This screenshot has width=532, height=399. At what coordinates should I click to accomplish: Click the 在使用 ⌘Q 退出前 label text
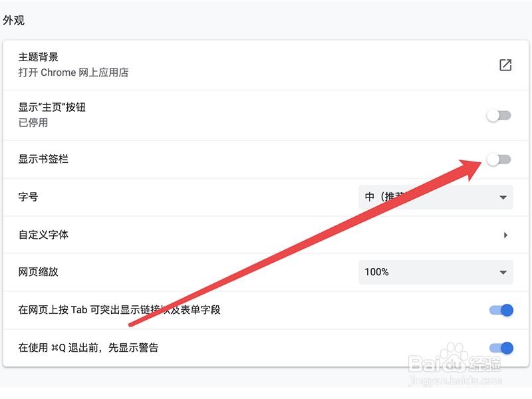tap(88, 347)
